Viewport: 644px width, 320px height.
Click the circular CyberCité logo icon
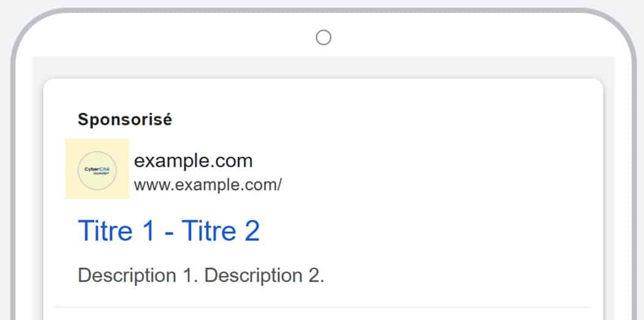(x=97, y=170)
